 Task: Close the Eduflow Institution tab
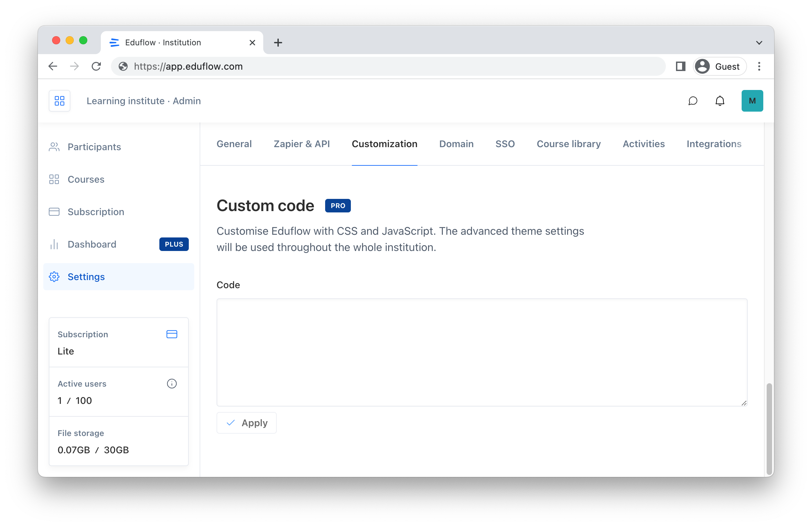(x=252, y=43)
